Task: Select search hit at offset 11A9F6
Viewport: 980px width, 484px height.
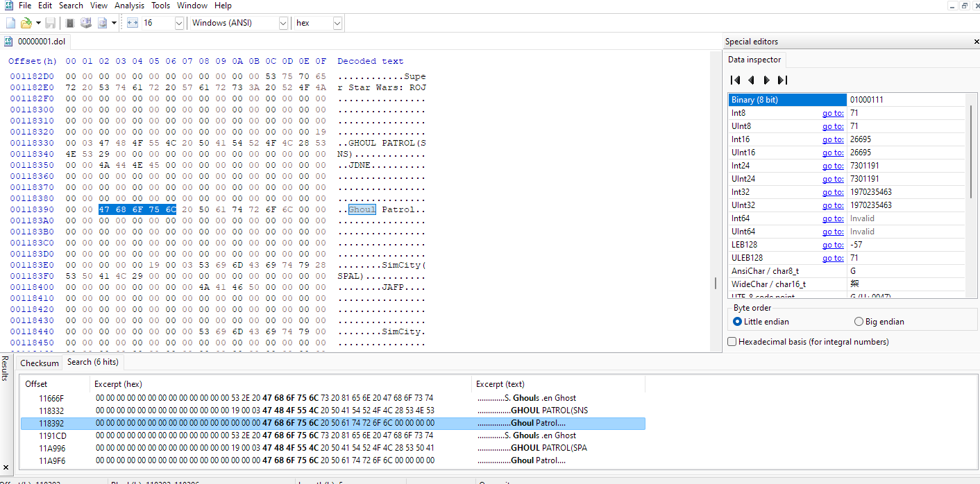Action: click(333, 460)
